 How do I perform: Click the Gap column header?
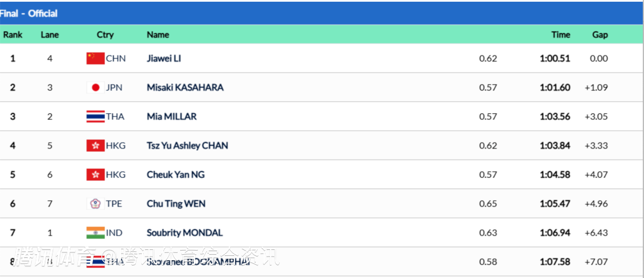600,35
